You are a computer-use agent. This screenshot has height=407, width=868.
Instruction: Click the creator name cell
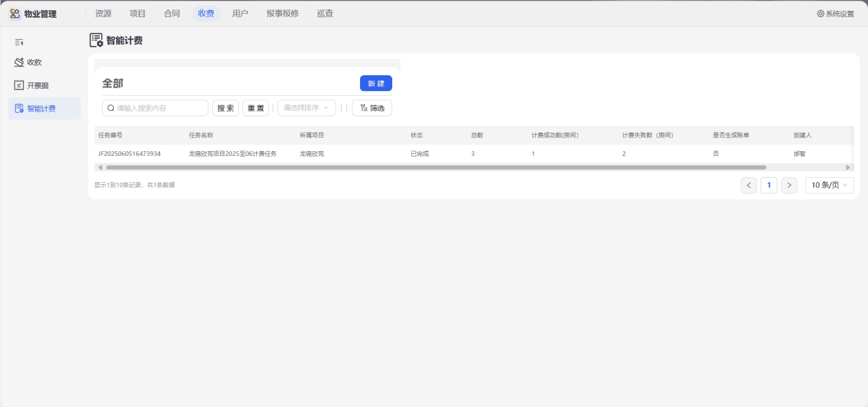click(800, 154)
